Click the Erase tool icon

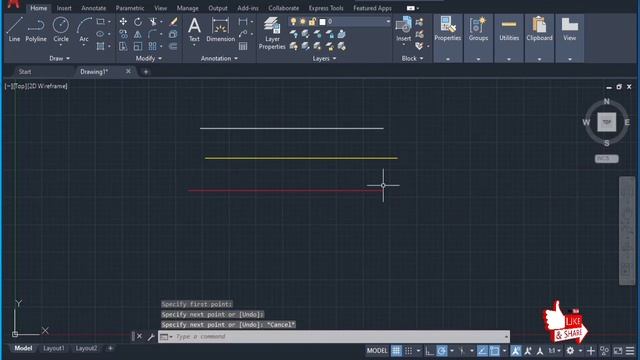(x=173, y=22)
